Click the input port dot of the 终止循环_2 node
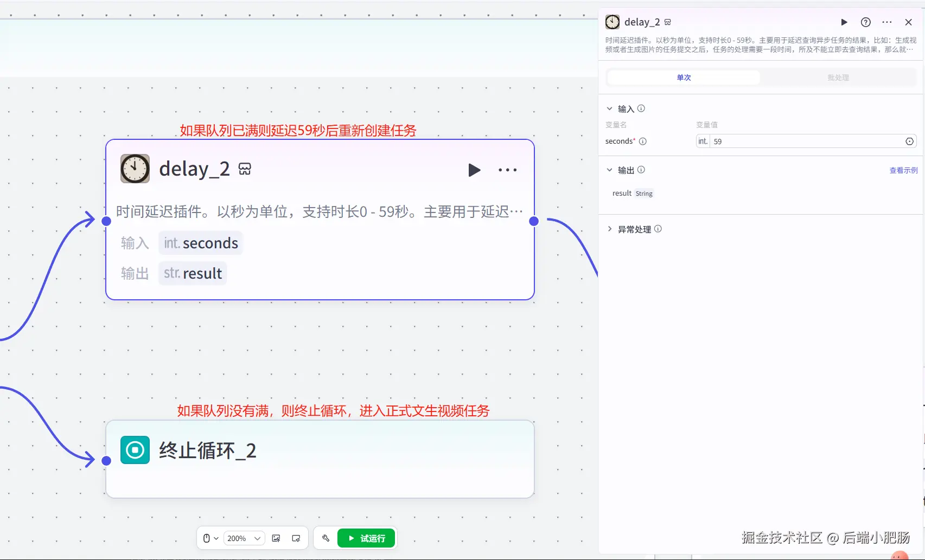925x560 pixels. coord(106,461)
